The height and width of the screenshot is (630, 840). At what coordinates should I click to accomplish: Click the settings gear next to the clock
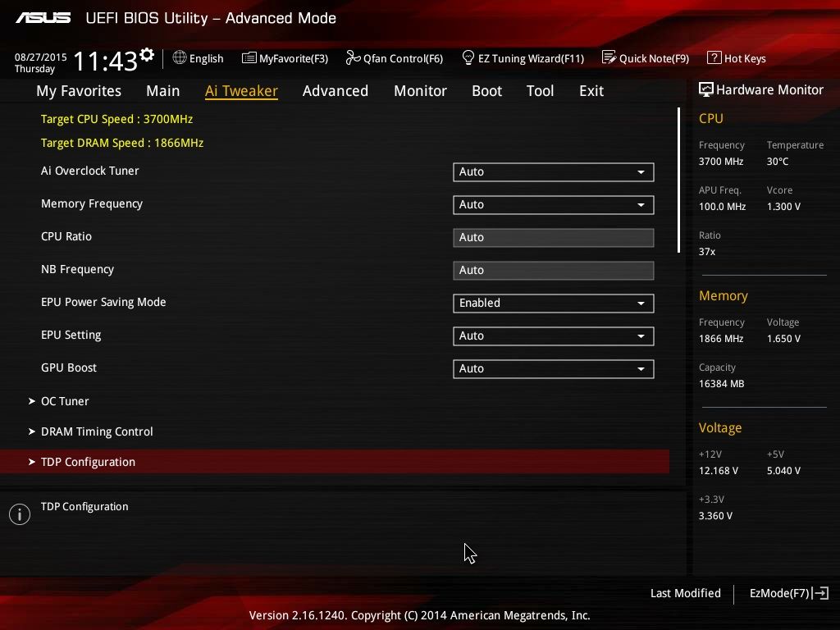pyautogui.click(x=147, y=54)
